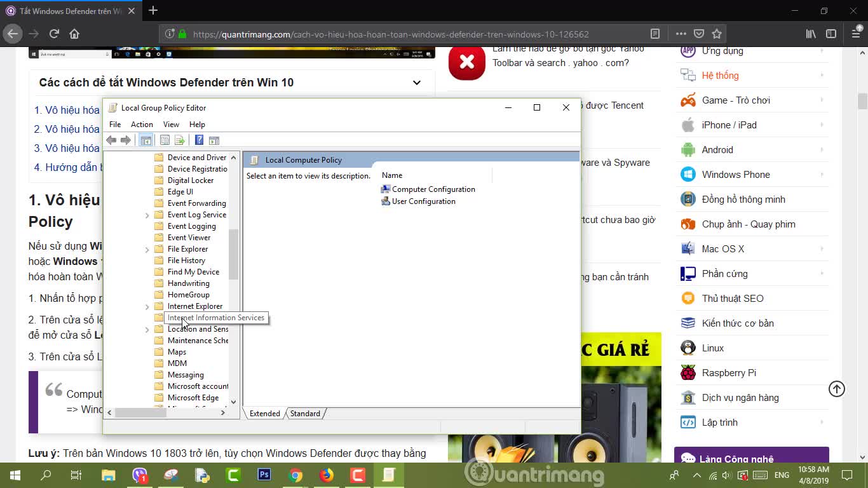Screen dimensions: 868x488
Task: Show hidden system tray icons chevron
Action: pos(698,475)
